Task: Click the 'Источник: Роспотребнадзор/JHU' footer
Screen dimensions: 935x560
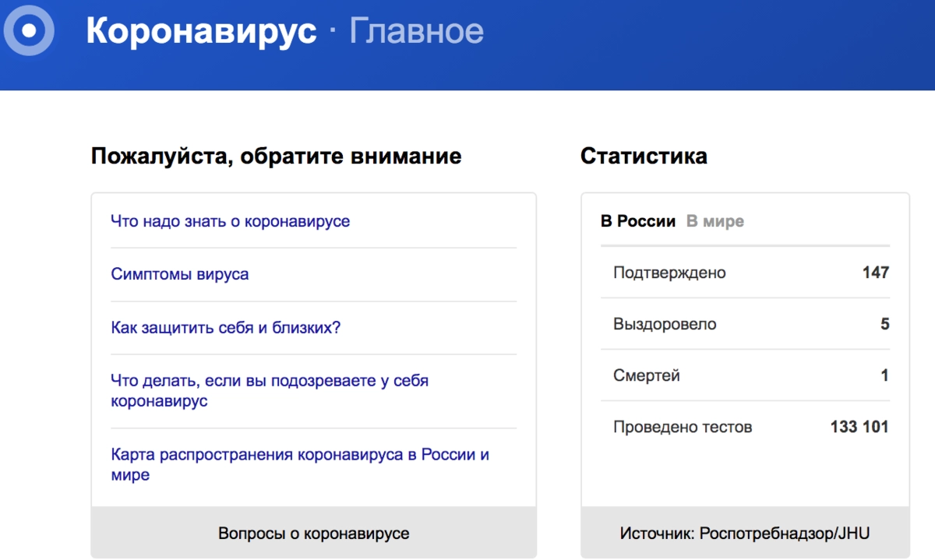Action: pyautogui.click(x=744, y=534)
